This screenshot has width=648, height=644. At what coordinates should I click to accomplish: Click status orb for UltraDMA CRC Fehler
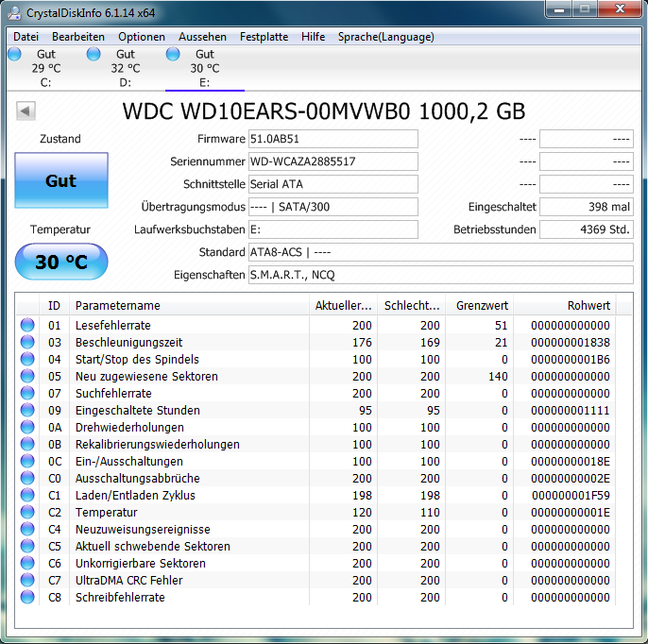(27, 580)
